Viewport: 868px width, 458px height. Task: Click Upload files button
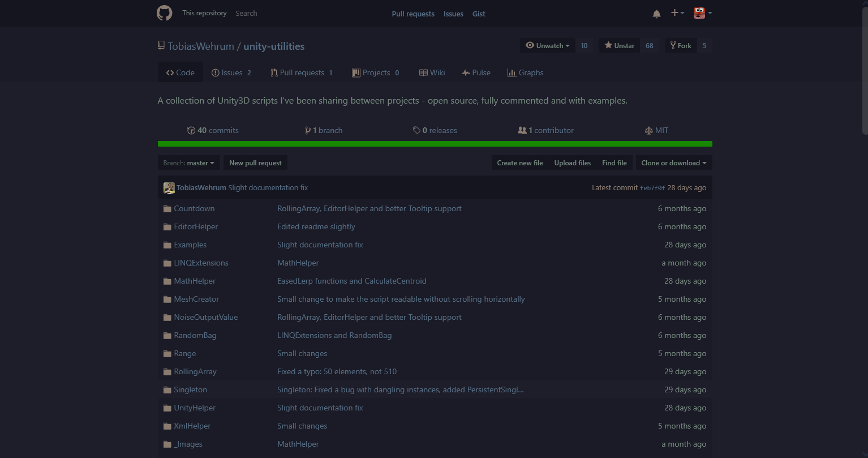click(573, 163)
